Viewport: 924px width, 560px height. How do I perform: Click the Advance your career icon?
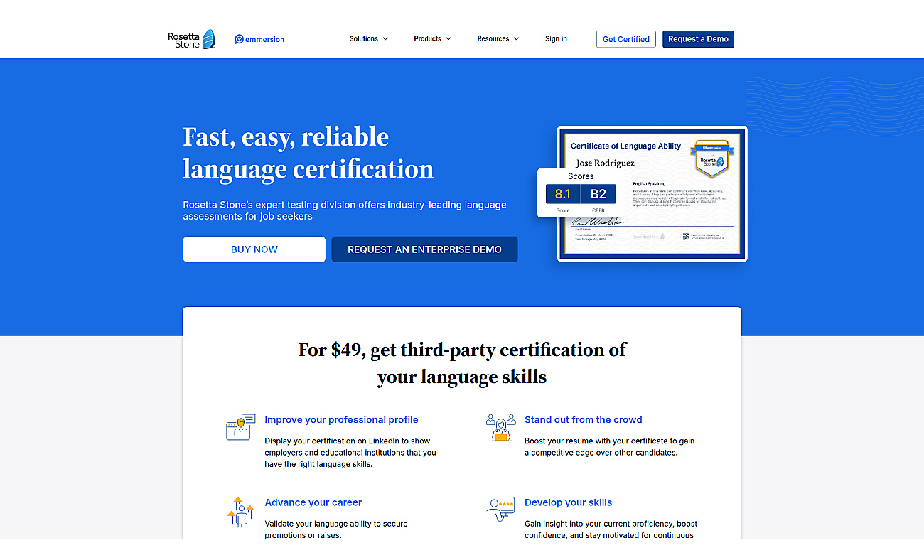click(x=240, y=512)
